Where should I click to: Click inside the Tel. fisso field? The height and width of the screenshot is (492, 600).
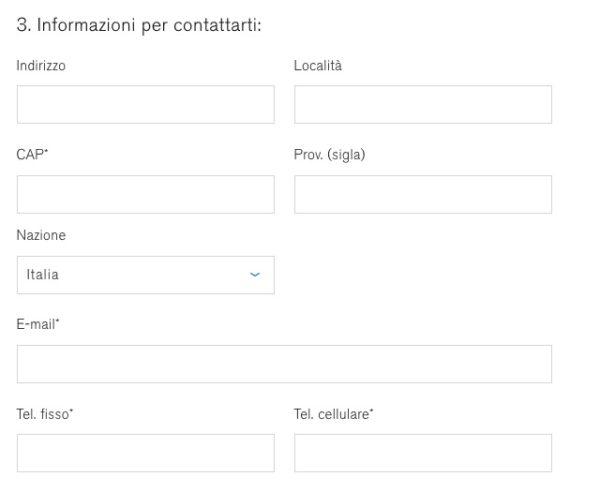[145, 453]
